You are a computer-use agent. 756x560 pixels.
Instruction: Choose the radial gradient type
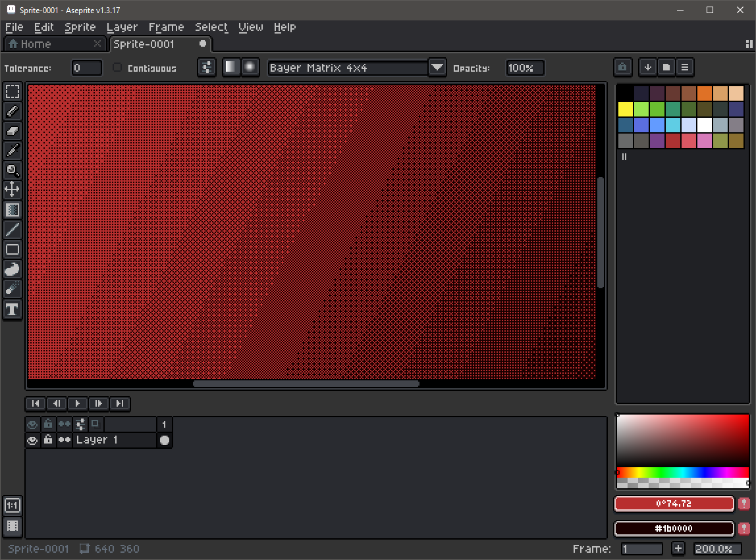[x=250, y=68]
